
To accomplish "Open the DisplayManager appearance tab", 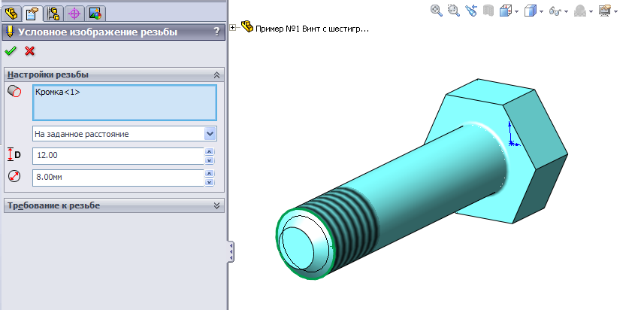I will click(x=95, y=14).
